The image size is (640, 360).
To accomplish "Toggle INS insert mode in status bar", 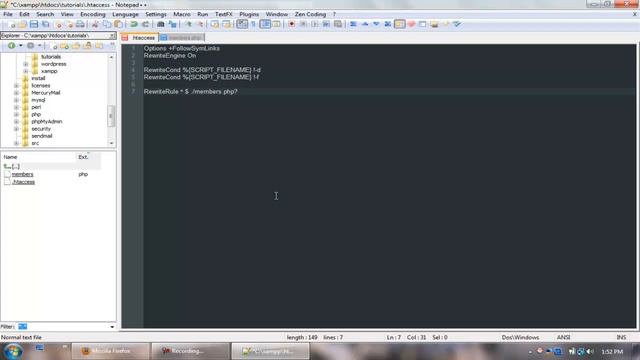I will click(621, 338).
